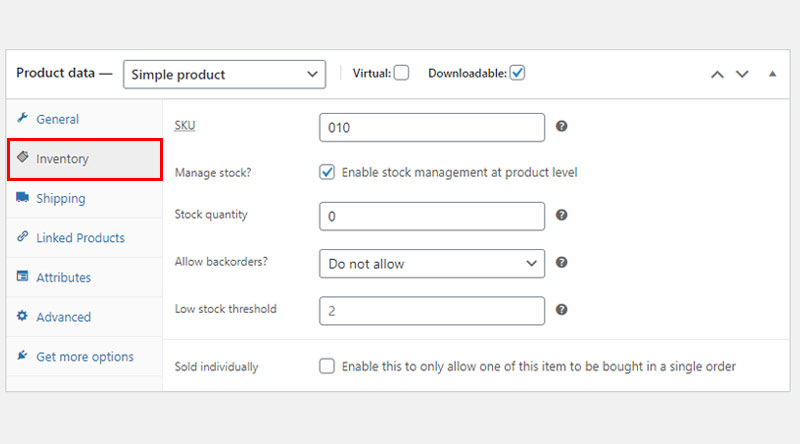
Task: Click the Low stock threshold help icon
Action: click(x=561, y=310)
